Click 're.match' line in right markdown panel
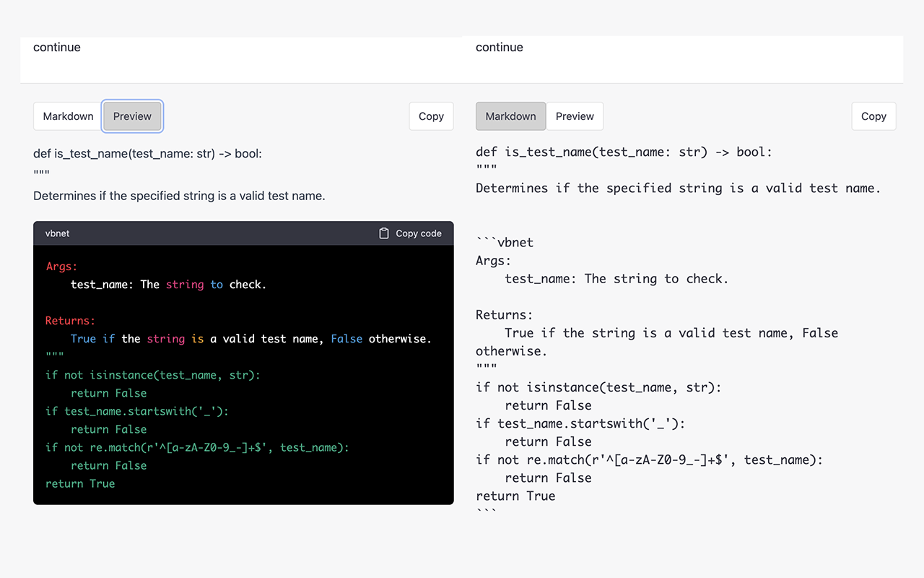 649,460
